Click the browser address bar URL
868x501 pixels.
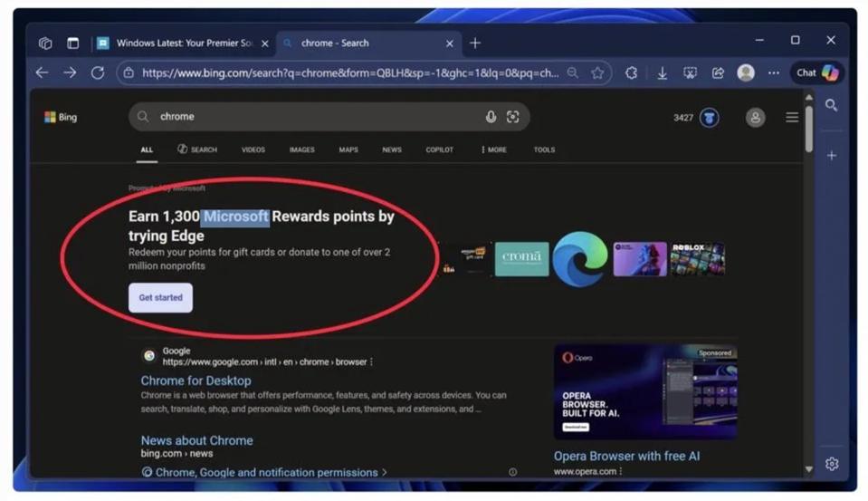pyautogui.click(x=350, y=72)
